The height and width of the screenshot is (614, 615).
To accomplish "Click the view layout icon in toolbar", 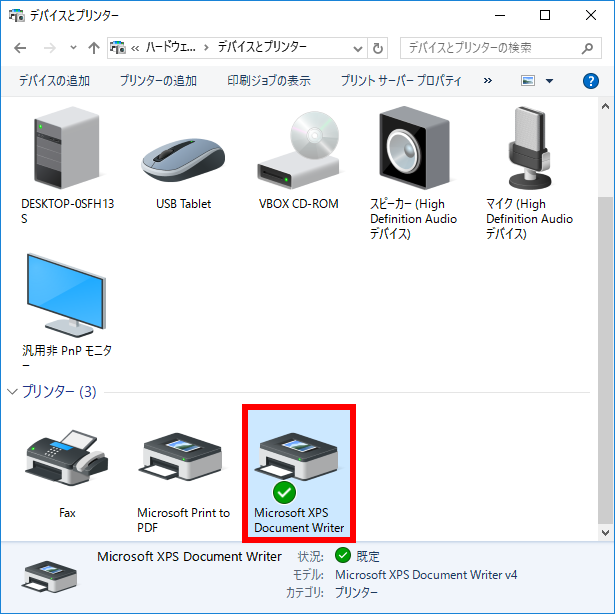I will tap(528, 81).
